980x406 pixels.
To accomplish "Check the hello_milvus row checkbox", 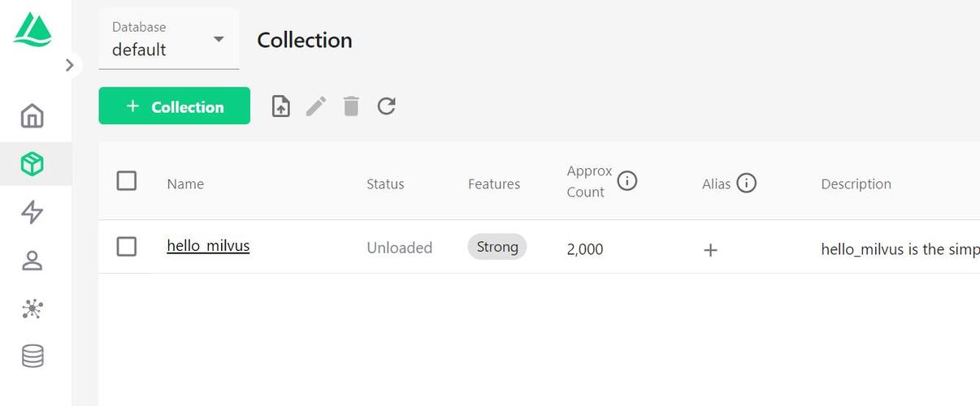I will (127, 246).
